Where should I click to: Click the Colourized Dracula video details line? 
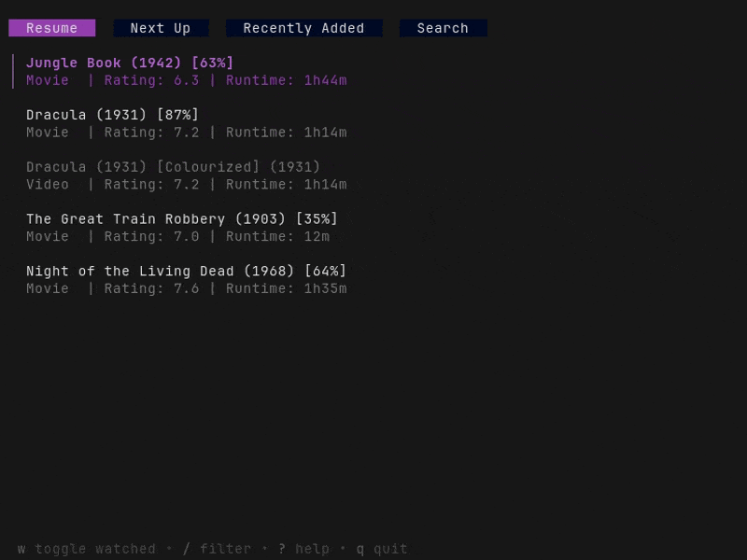[187, 185]
